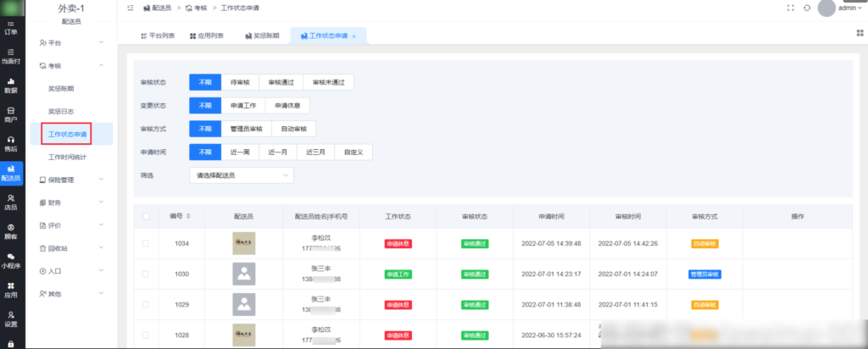This screenshot has height=349, width=868.
Task: Tick the select-all checkbox in the table header
Action: 146,217
